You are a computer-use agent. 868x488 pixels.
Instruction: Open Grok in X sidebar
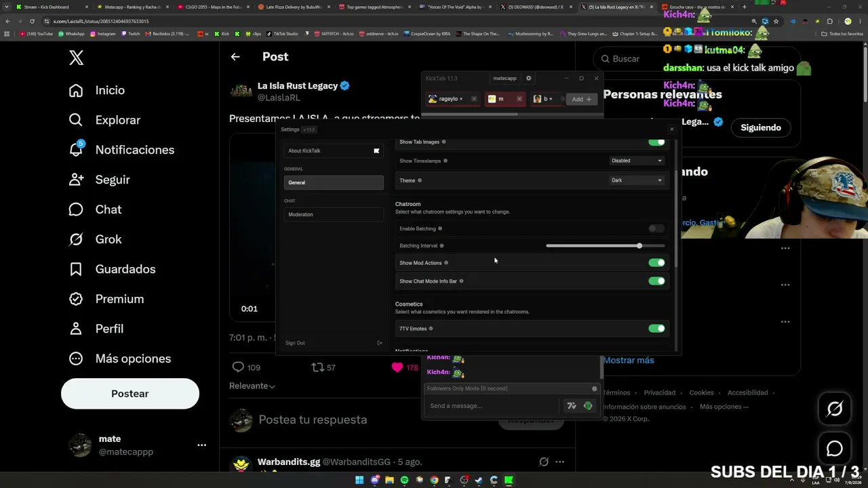(x=95, y=239)
